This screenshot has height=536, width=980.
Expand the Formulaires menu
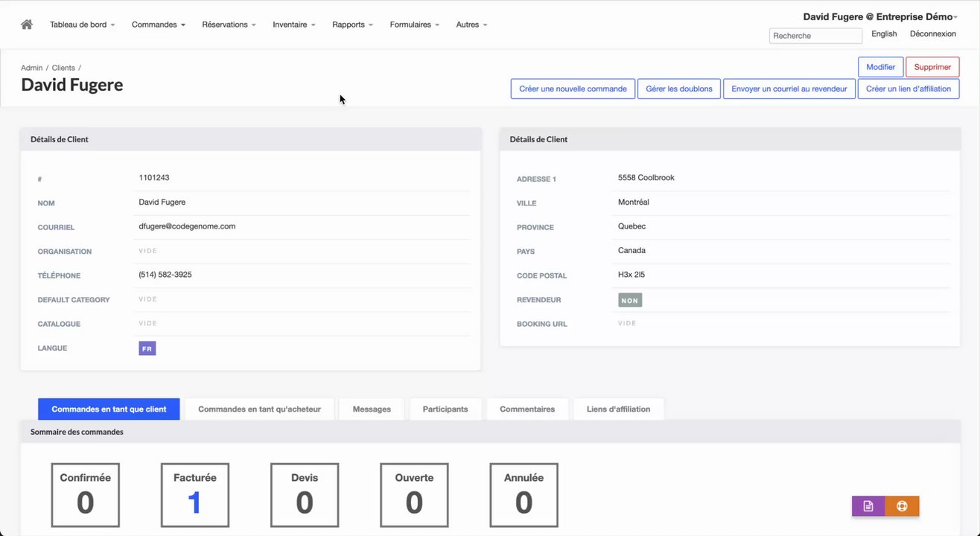pyautogui.click(x=414, y=25)
